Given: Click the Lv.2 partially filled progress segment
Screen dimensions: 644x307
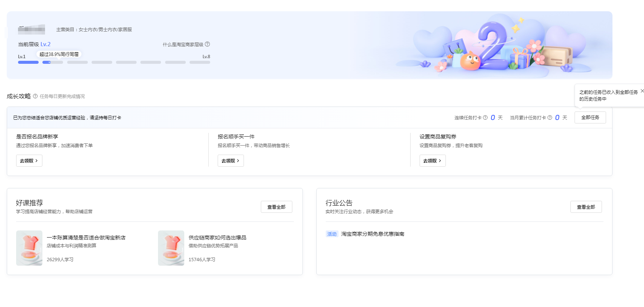Looking at the screenshot, I should tap(53, 62).
